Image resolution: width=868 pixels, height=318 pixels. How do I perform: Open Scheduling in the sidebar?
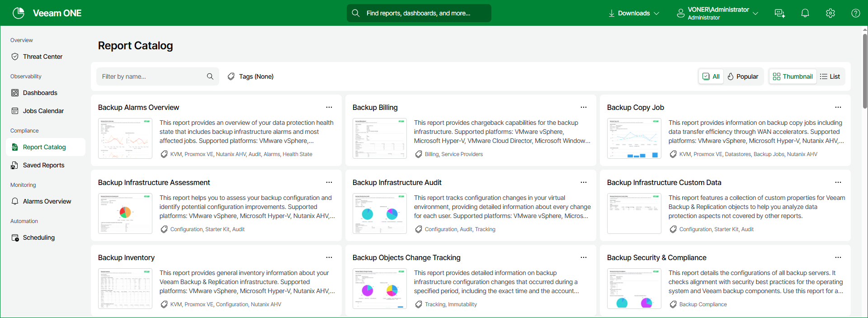(46, 237)
